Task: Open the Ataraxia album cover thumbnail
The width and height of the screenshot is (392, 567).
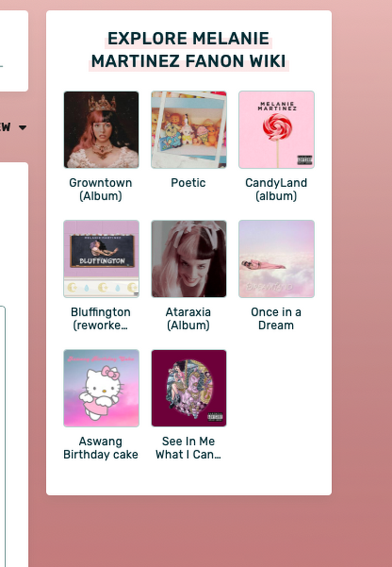Action: coord(188,259)
